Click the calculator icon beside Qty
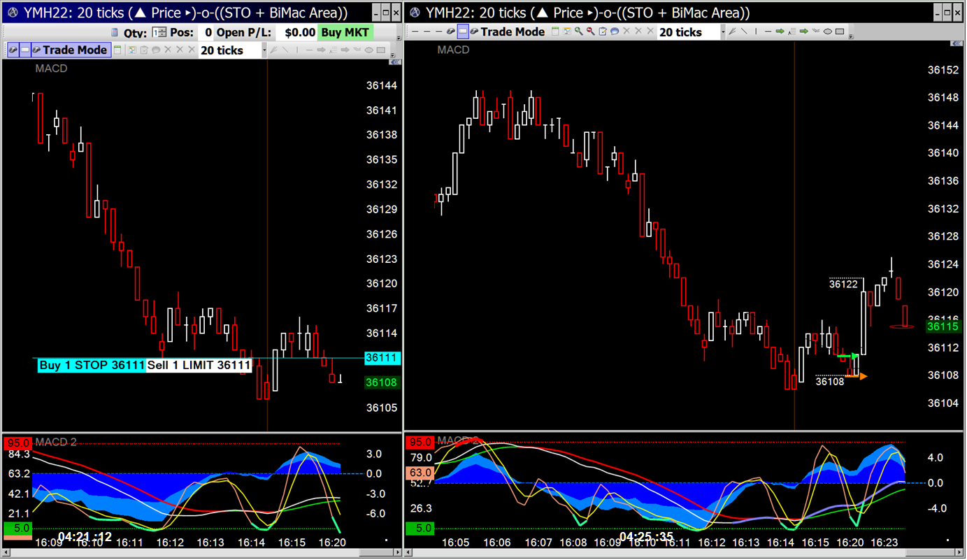The image size is (967, 560). (x=115, y=32)
